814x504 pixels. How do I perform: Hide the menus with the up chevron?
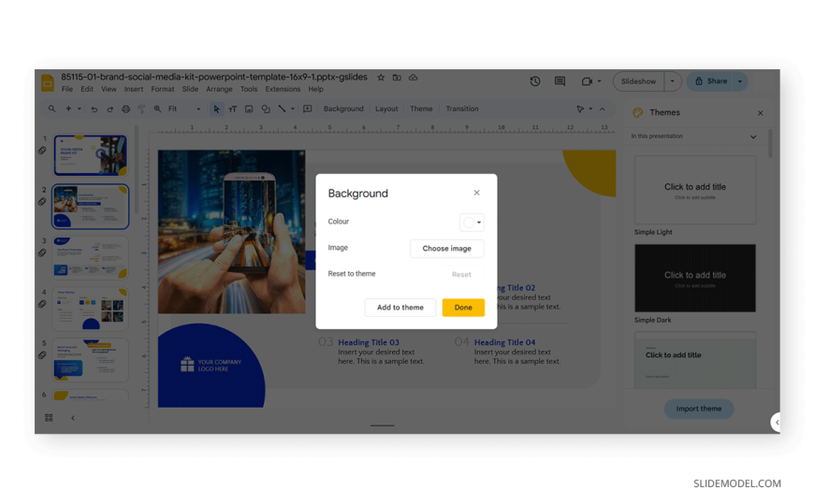tap(603, 109)
